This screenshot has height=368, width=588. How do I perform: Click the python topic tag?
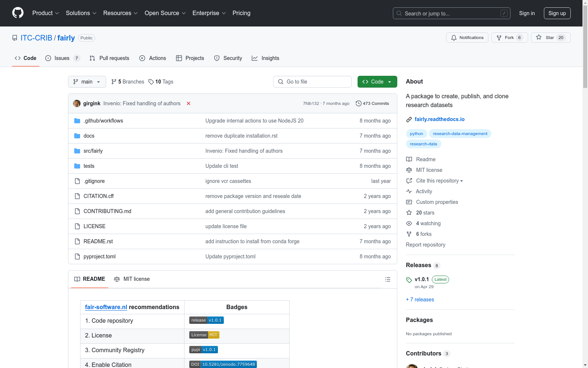coord(416,134)
